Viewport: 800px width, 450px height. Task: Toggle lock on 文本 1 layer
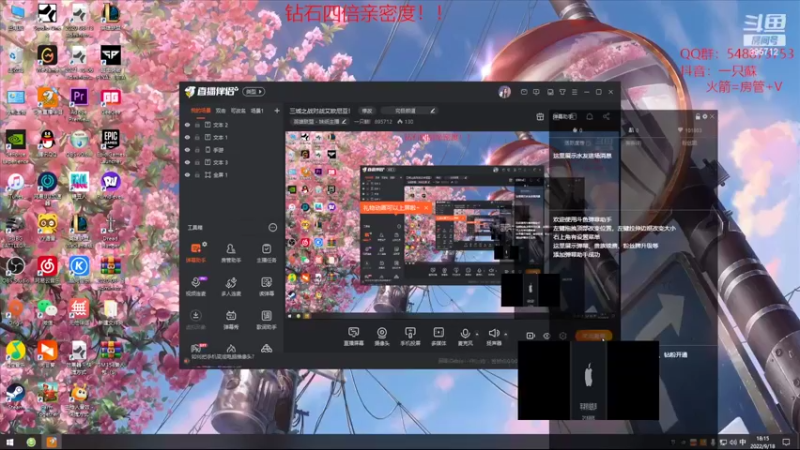[197, 137]
